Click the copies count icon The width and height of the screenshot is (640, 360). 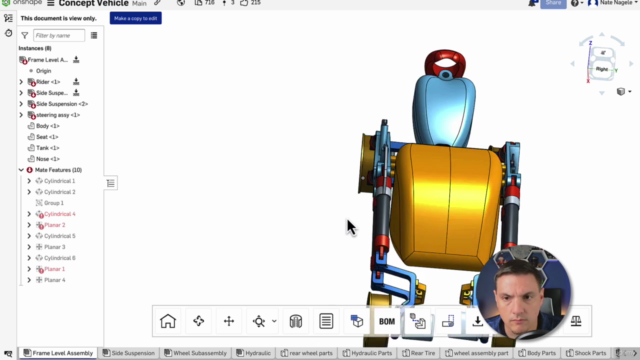[198, 3]
